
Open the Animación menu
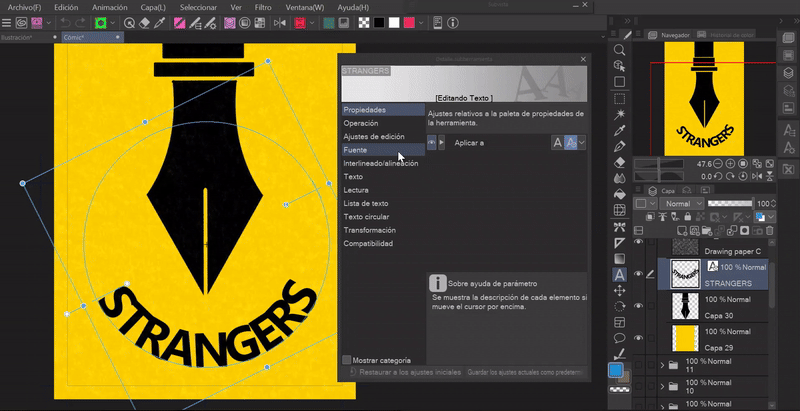(110, 8)
